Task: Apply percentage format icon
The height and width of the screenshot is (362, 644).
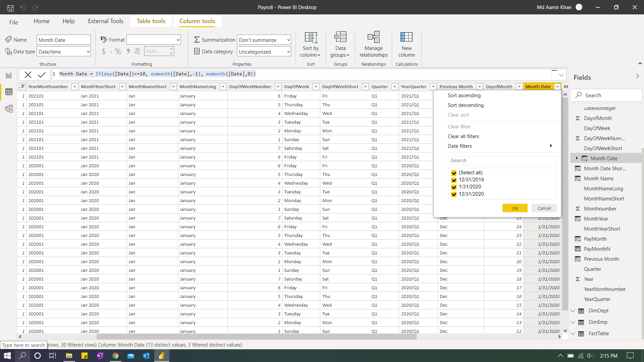Action: click(x=118, y=51)
